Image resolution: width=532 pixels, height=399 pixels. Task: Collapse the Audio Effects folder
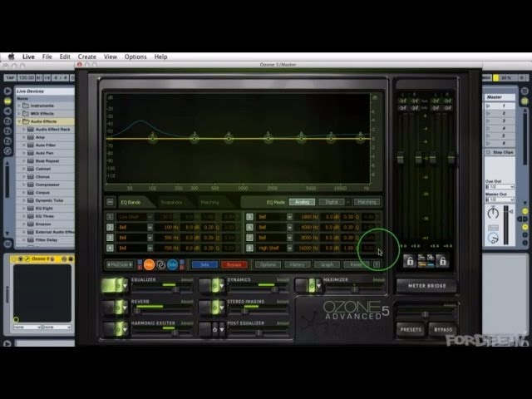tap(19, 121)
